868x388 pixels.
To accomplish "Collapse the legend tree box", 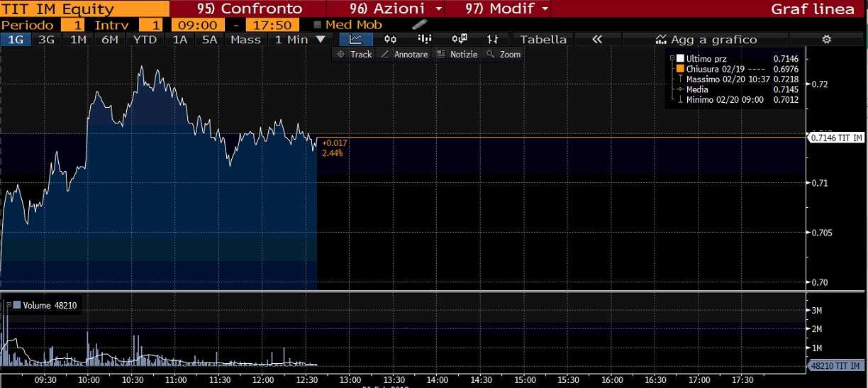I will (x=672, y=58).
